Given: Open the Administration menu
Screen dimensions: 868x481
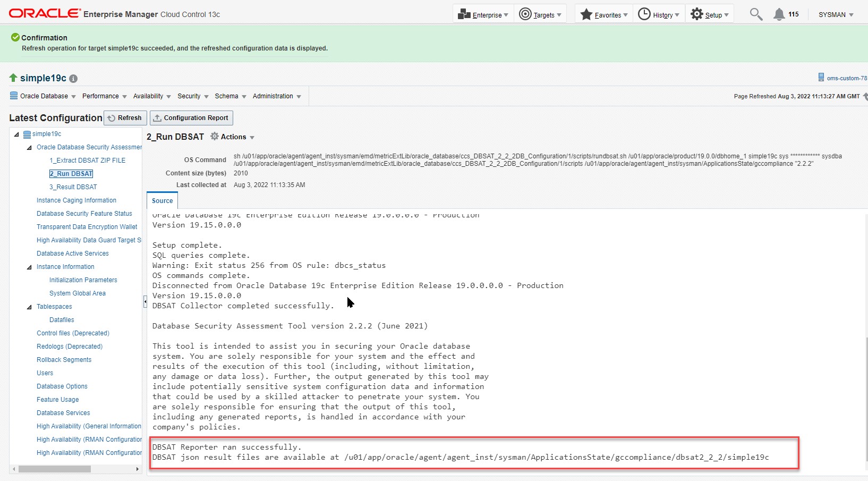Looking at the screenshot, I should [x=277, y=96].
